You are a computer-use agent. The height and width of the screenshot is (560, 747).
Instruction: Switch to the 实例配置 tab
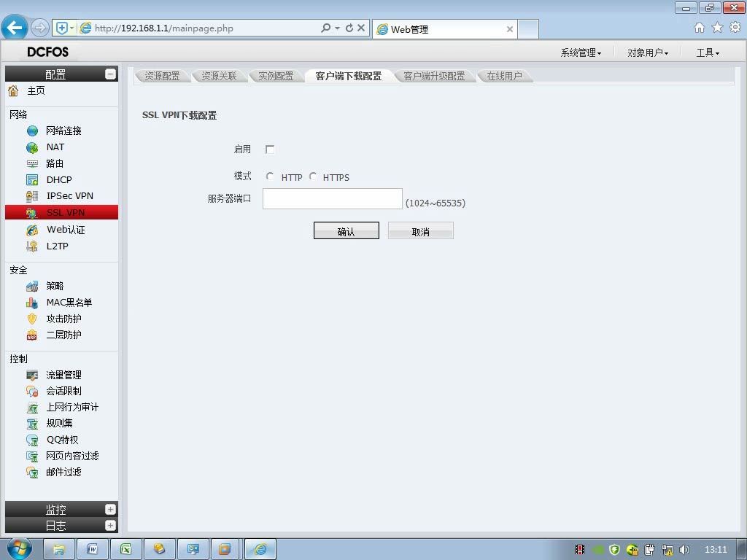click(x=276, y=76)
